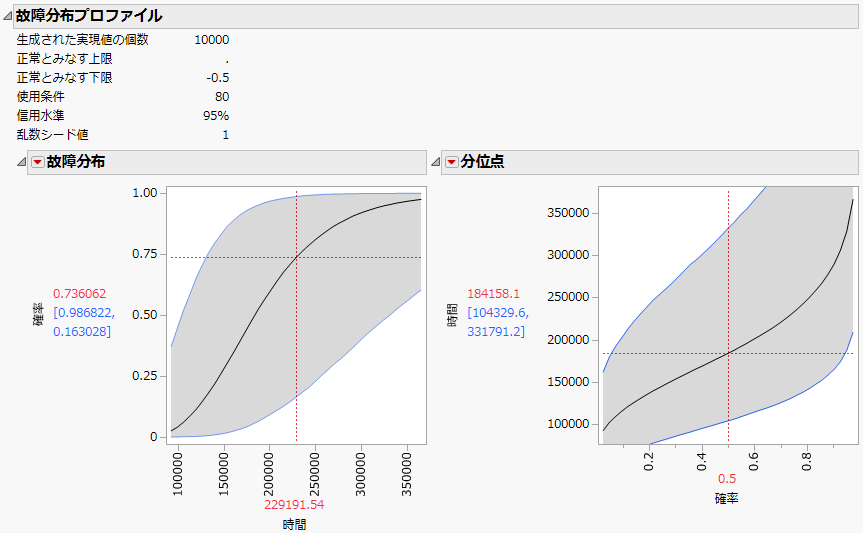This screenshot has height=533, width=863.
Task: Click the 故障分布プロファイル header title
Action: [x=89, y=16]
